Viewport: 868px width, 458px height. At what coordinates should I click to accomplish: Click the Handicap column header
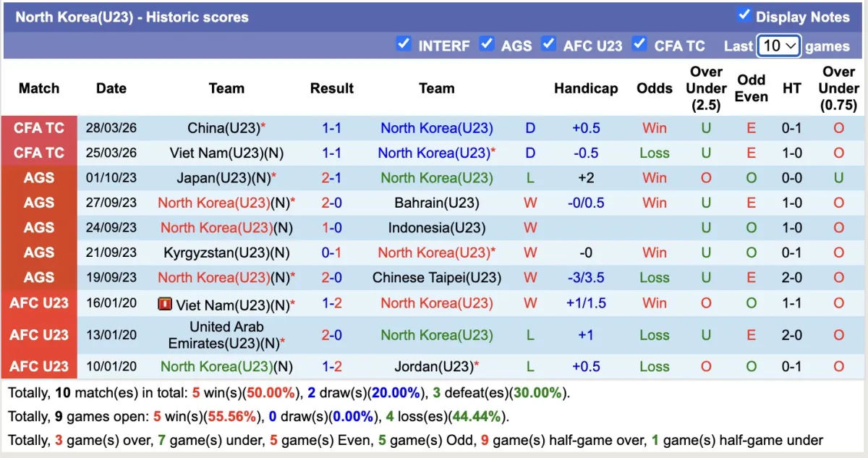coord(586,88)
